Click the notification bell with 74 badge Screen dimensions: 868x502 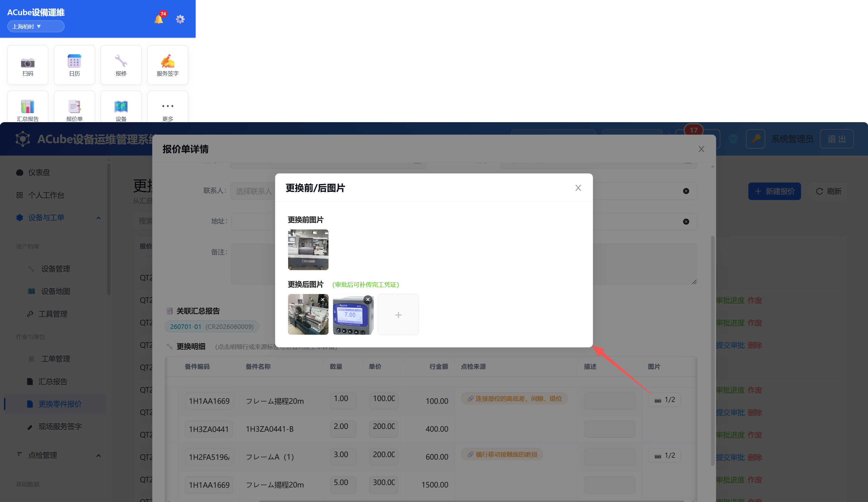159,19
